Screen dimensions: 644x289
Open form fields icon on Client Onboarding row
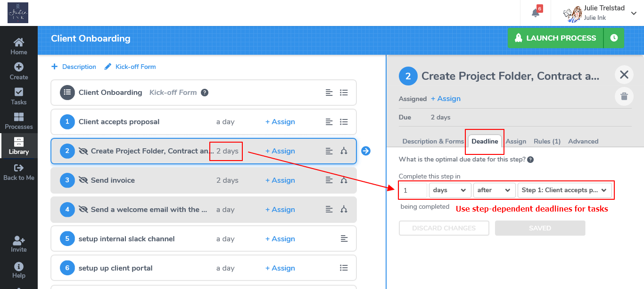(344, 93)
